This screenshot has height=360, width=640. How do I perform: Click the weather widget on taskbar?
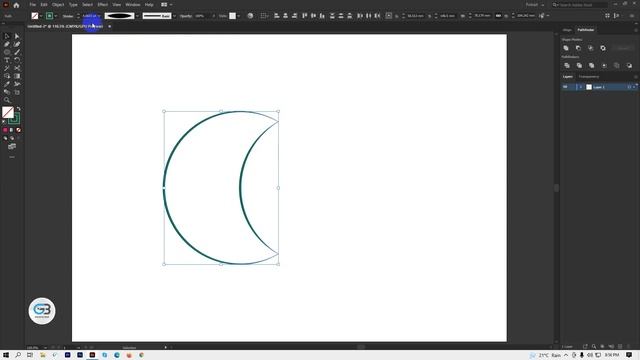545,355
